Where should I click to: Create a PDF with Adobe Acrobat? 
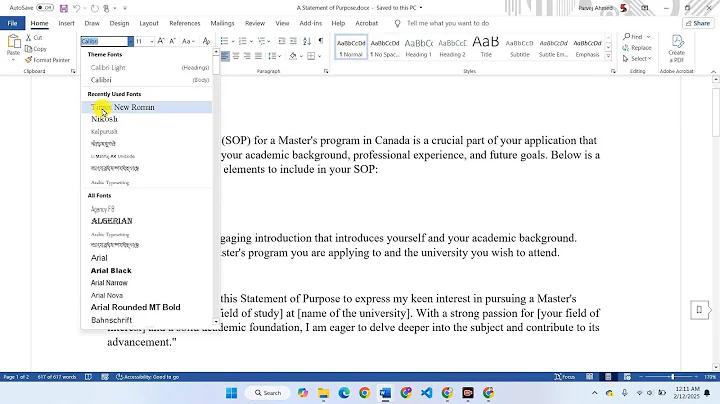coord(676,48)
